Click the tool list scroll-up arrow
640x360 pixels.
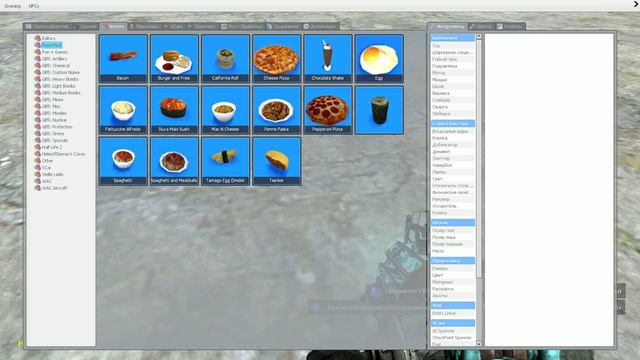coord(479,37)
